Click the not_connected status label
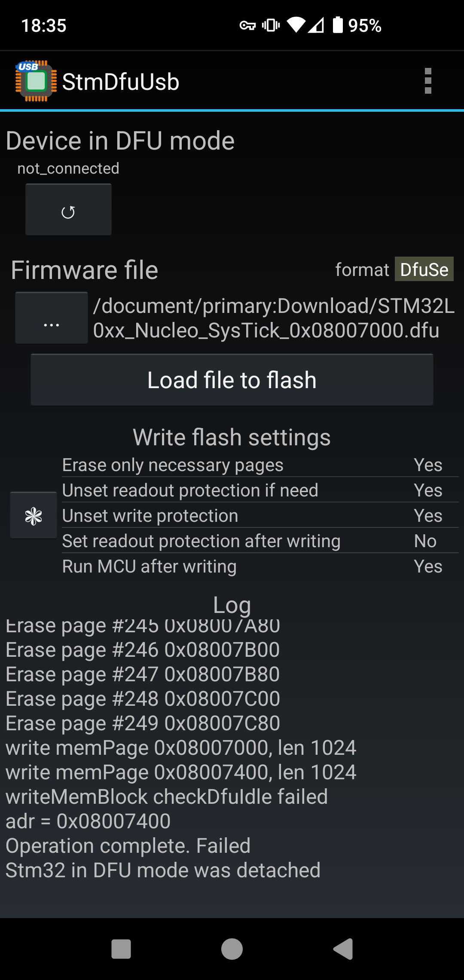The height and width of the screenshot is (980, 464). point(68,168)
